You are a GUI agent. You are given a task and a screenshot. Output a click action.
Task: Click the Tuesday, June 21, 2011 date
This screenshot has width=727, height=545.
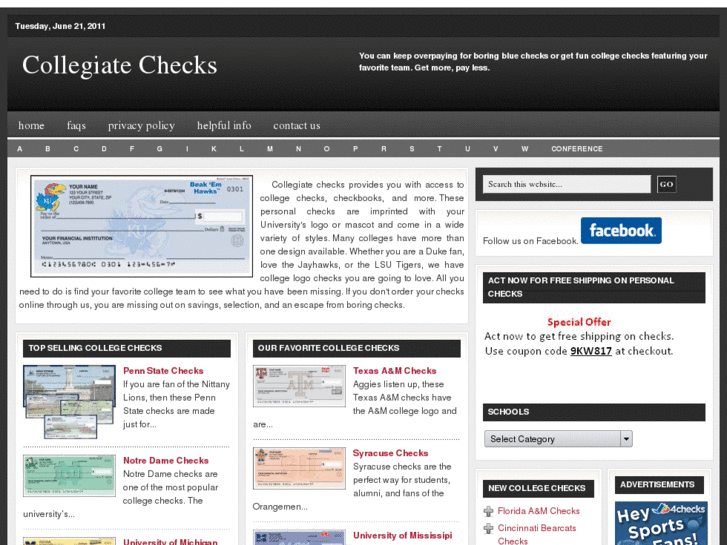click(60, 26)
